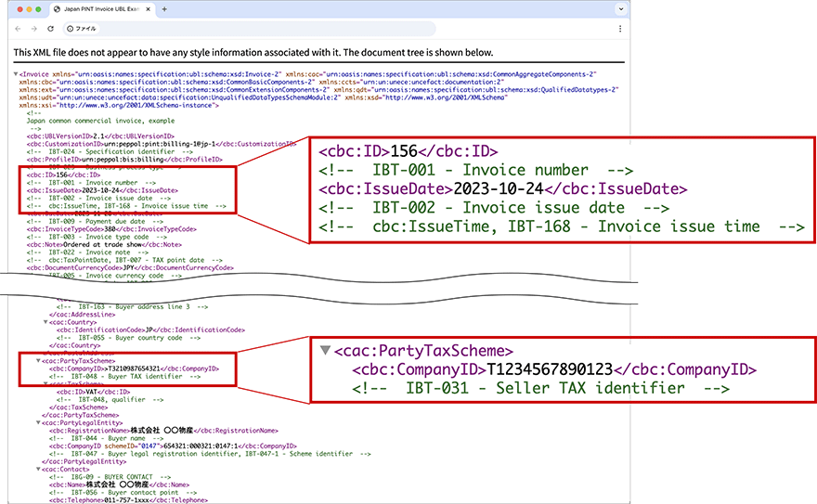Viewport: 817px width, 504px height.
Task: Collapse the cac:PartyLegalEntity node
Action: pyautogui.click(x=37, y=422)
